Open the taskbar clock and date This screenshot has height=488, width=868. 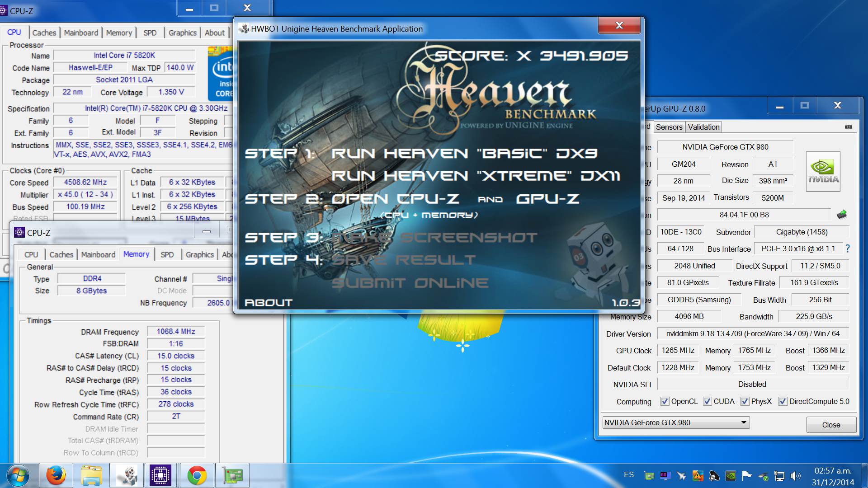833,476
